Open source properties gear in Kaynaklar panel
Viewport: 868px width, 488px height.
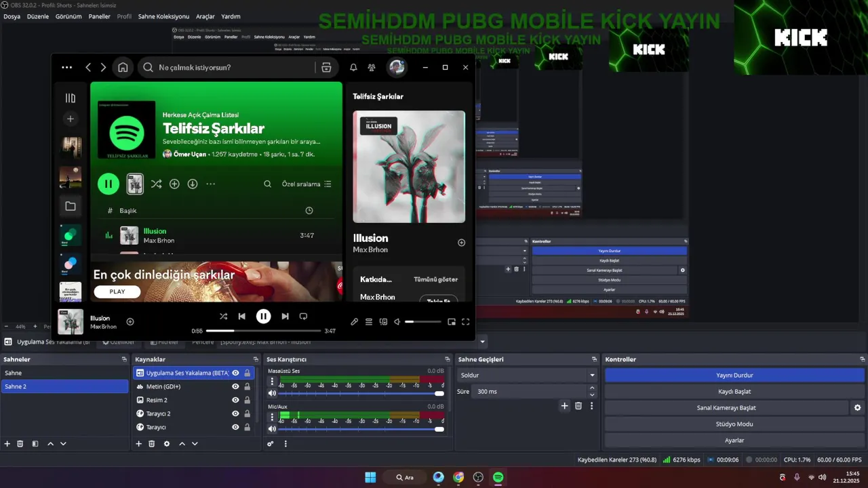pyautogui.click(x=167, y=444)
